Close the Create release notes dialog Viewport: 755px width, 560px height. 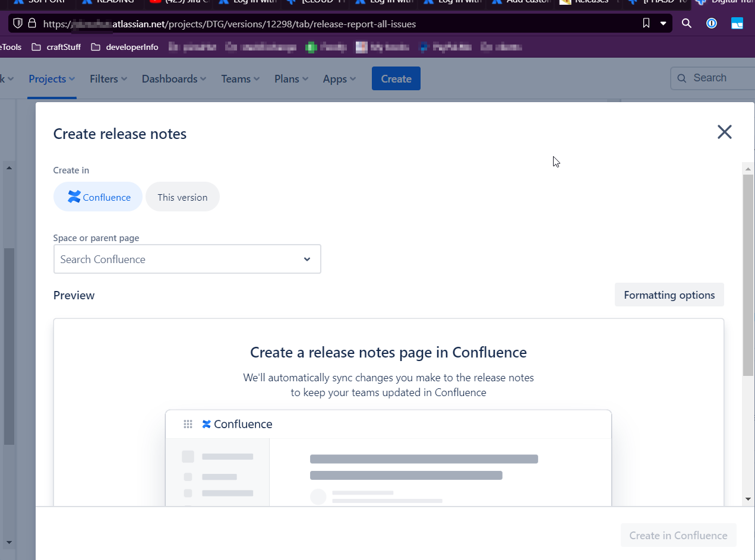(724, 132)
